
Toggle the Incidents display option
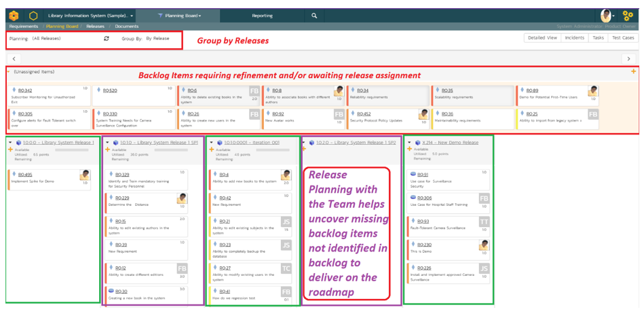(575, 38)
